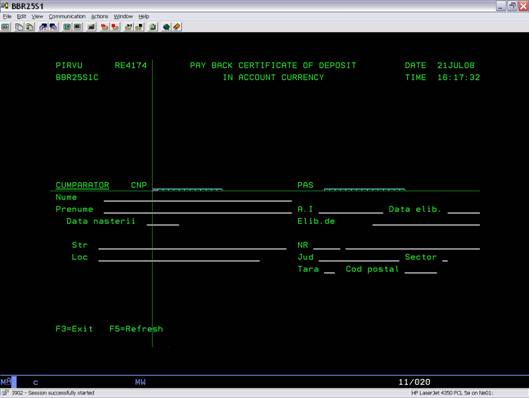Image resolution: width=529 pixels, height=398 pixels.
Task: Click the F5=Refresh function key label
Action: [x=136, y=329]
